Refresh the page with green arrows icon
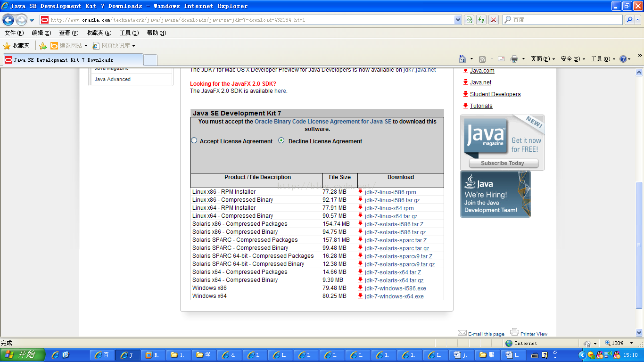The height and width of the screenshot is (362, 644). point(481,20)
